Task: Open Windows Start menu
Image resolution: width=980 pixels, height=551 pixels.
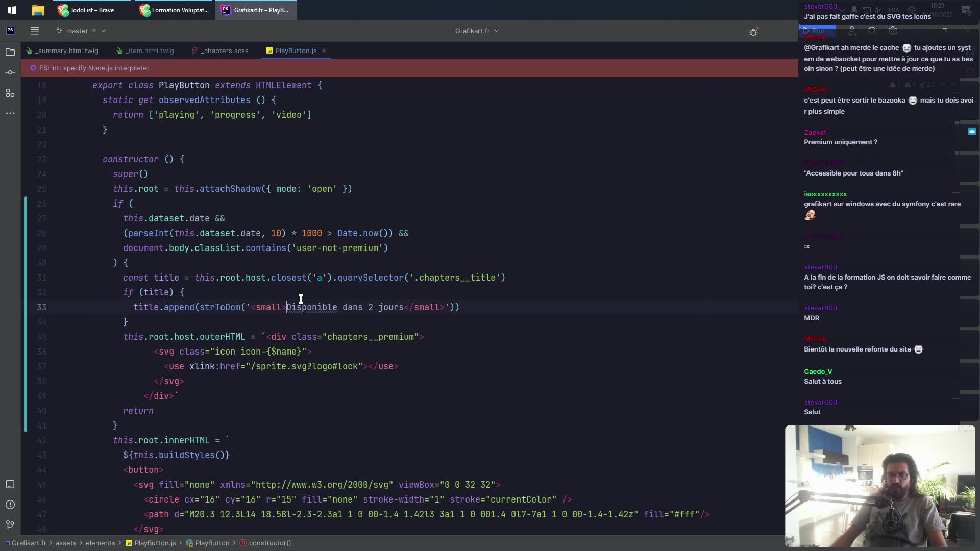Action: point(12,10)
